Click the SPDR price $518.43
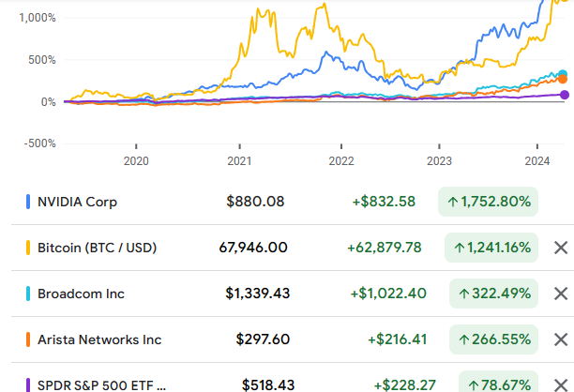 268,385
